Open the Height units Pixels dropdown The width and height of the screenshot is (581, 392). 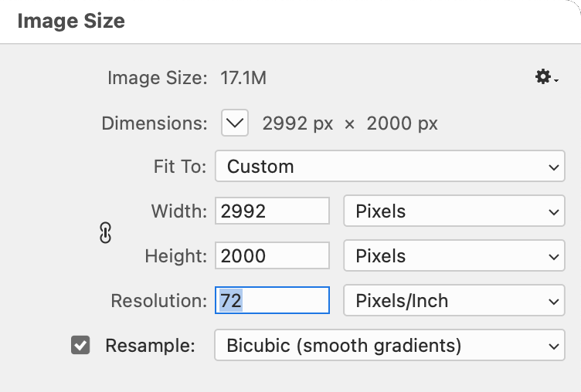[x=454, y=256]
